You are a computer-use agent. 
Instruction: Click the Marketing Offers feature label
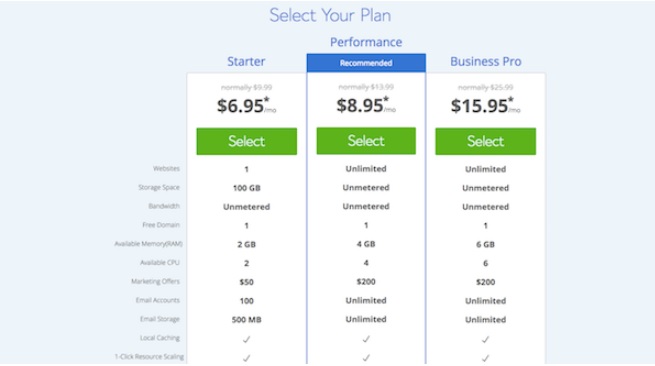pos(155,281)
